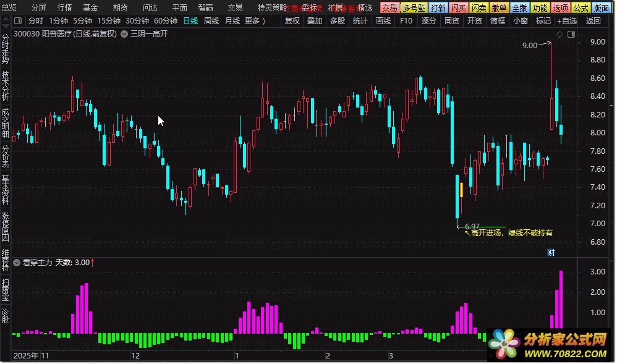Switch to 月线 period

pyautogui.click(x=232, y=20)
